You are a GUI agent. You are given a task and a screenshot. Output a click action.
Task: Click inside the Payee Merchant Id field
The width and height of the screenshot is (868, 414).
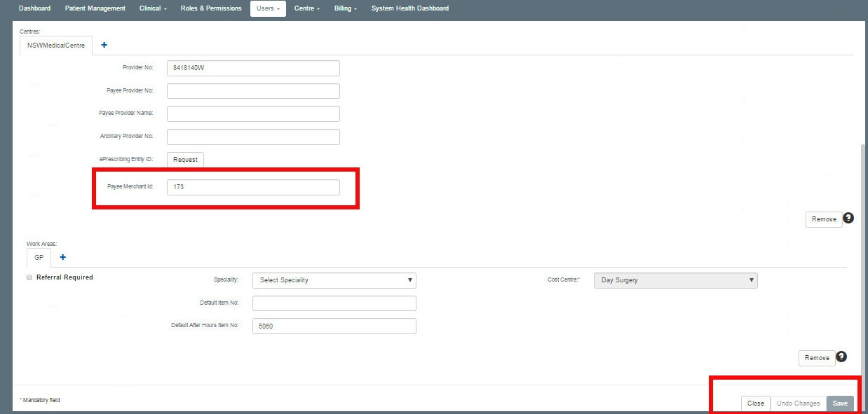pyautogui.click(x=252, y=186)
